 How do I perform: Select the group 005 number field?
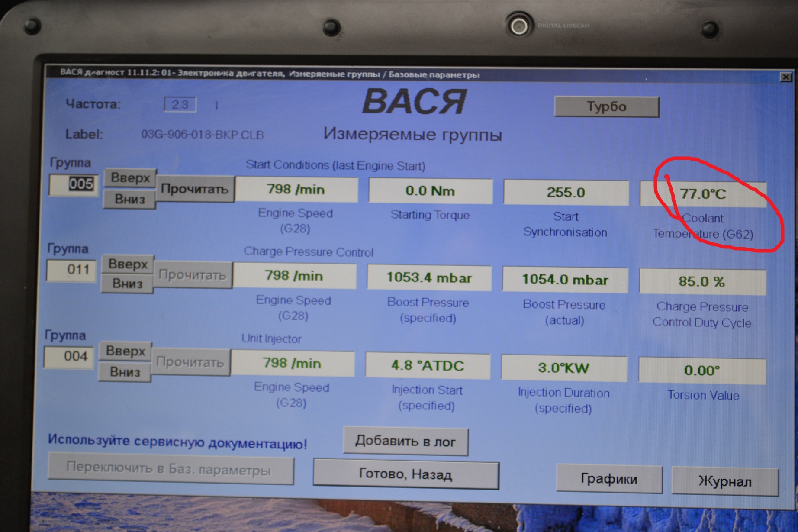pyautogui.click(x=74, y=185)
